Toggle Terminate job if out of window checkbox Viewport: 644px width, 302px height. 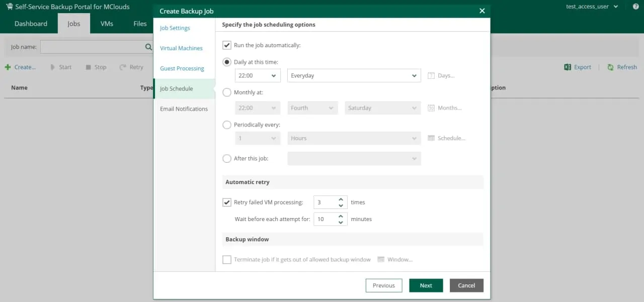(227, 260)
